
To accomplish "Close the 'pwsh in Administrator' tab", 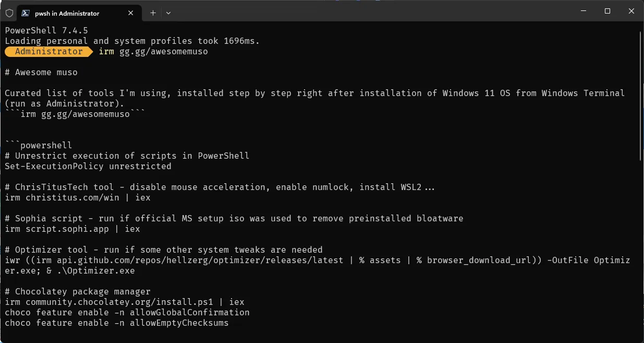I will tap(130, 13).
